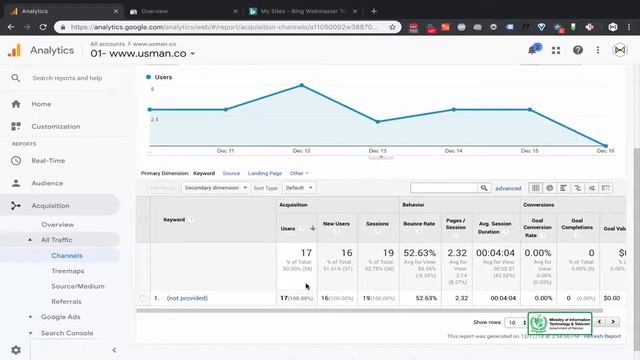Viewport: 640px width, 360px height.
Task: Go to the previous page of rows
Action: click(599, 322)
